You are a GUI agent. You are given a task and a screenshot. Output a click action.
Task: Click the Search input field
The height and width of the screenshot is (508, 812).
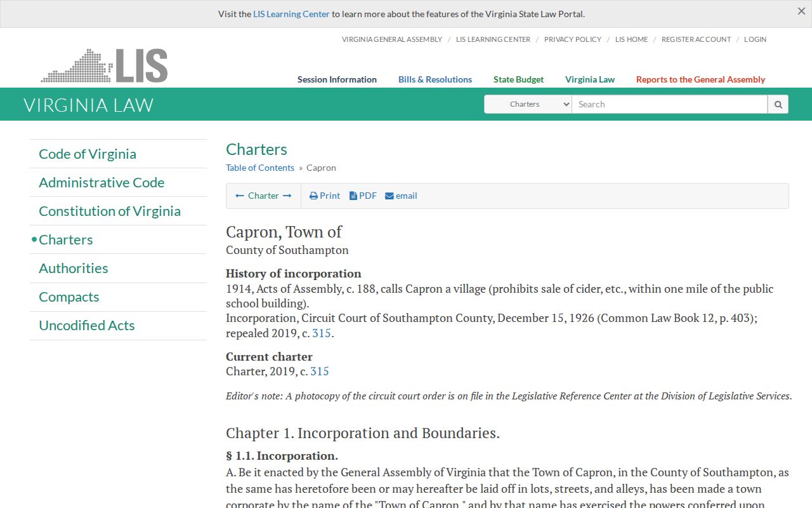[670, 104]
